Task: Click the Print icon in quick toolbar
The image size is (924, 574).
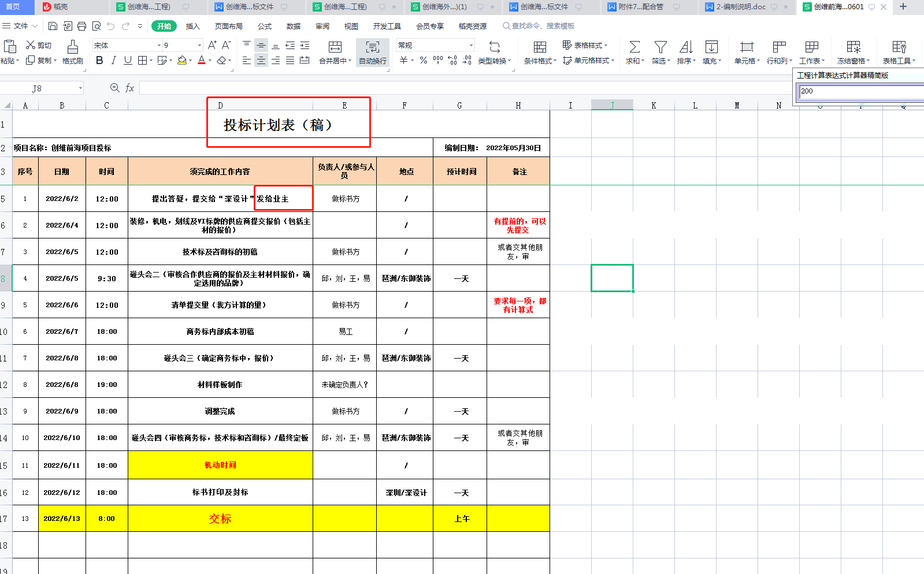Action: [x=81, y=26]
